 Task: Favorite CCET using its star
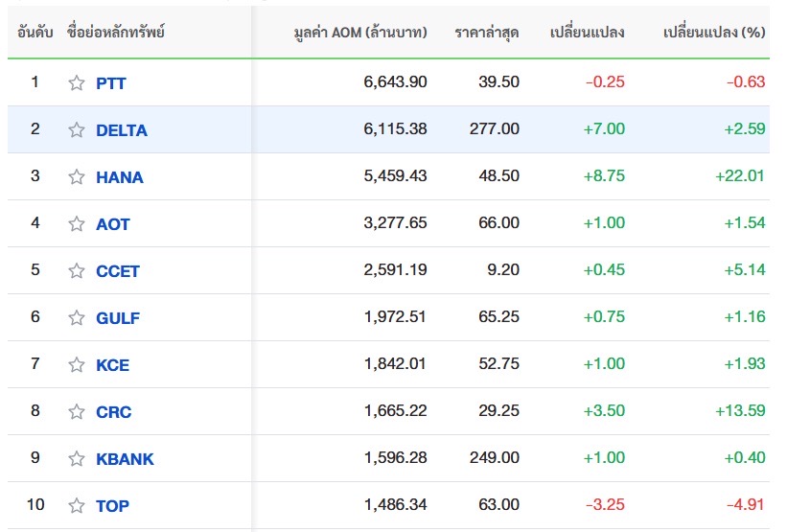(77, 270)
